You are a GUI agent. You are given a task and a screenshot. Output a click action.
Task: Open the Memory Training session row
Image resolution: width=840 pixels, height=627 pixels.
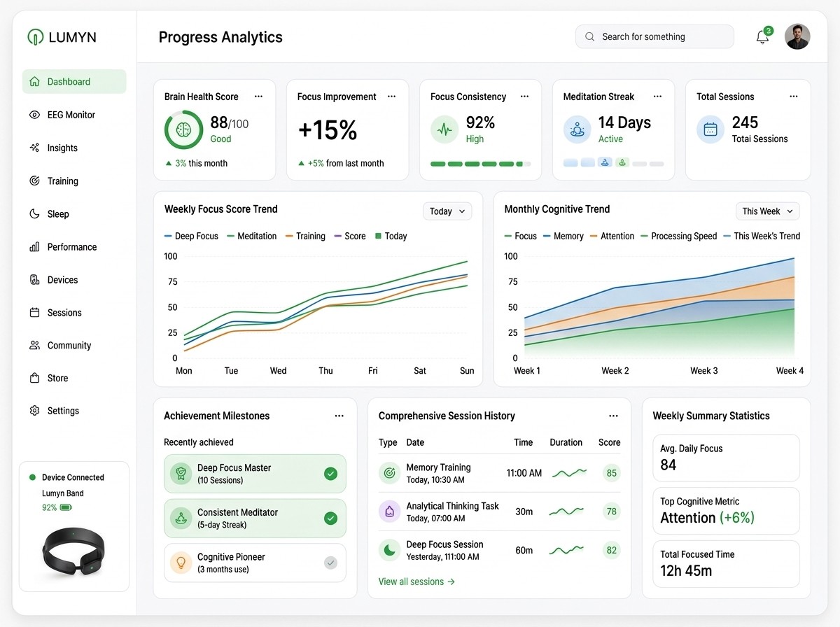(x=500, y=473)
